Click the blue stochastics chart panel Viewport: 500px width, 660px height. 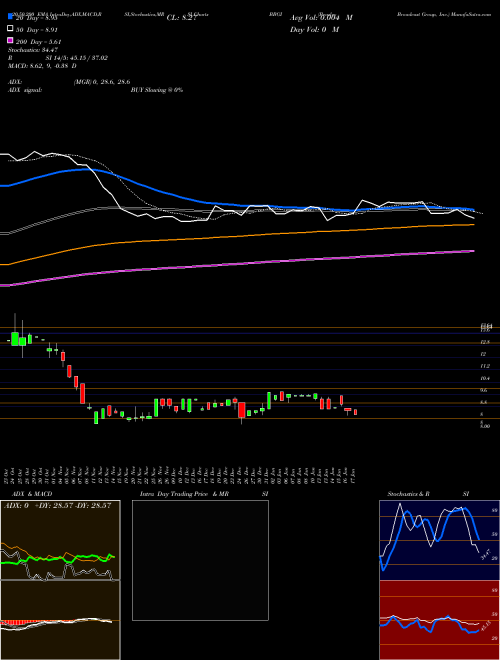(439, 540)
